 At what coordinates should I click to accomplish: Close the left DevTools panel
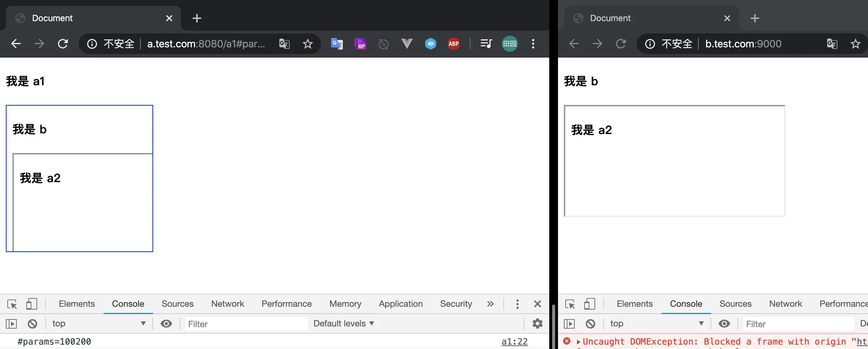pos(538,304)
